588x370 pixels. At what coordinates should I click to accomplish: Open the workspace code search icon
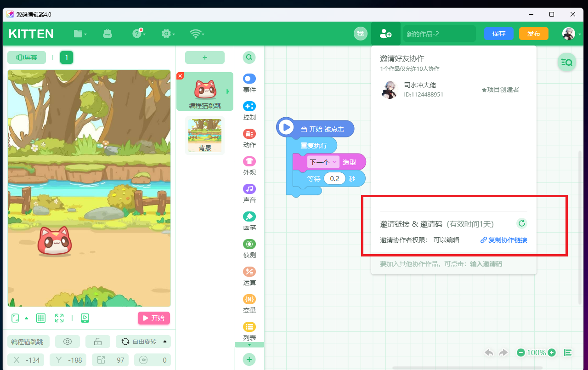pyautogui.click(x=567, y=63)
